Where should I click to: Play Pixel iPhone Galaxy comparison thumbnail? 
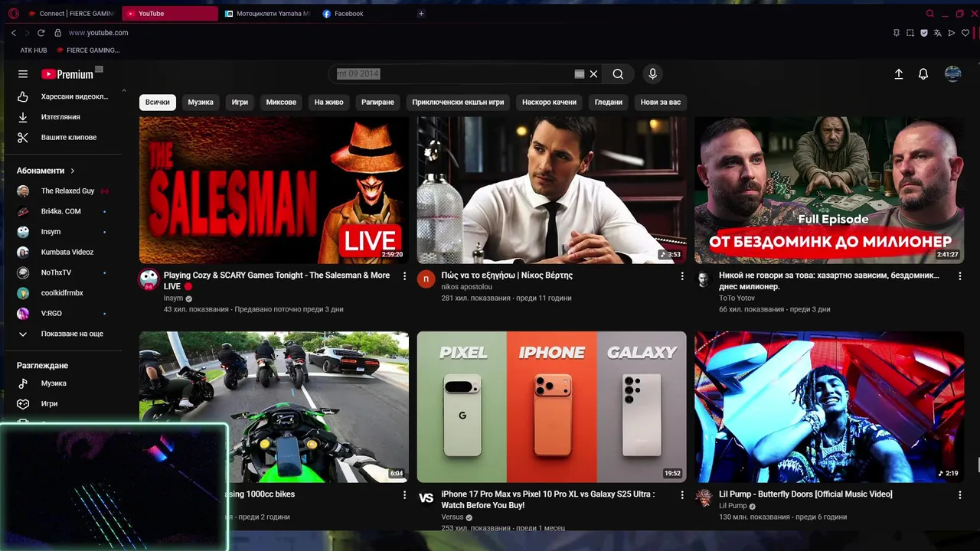point(551,407)
